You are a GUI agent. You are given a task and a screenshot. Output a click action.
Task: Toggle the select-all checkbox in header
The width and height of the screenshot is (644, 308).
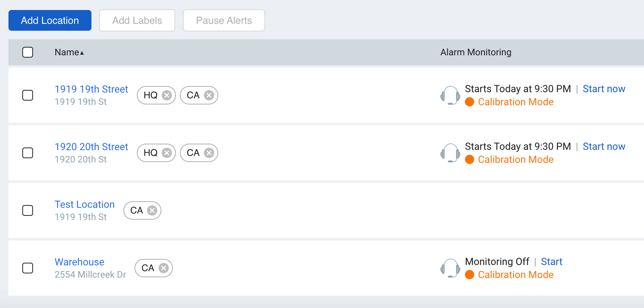click(x=28, y=52)
